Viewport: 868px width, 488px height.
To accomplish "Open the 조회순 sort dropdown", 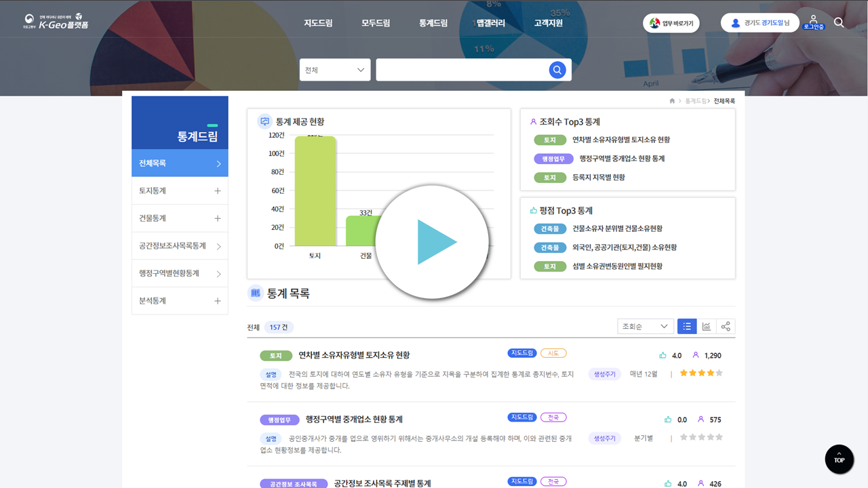I will click(646, 327).
